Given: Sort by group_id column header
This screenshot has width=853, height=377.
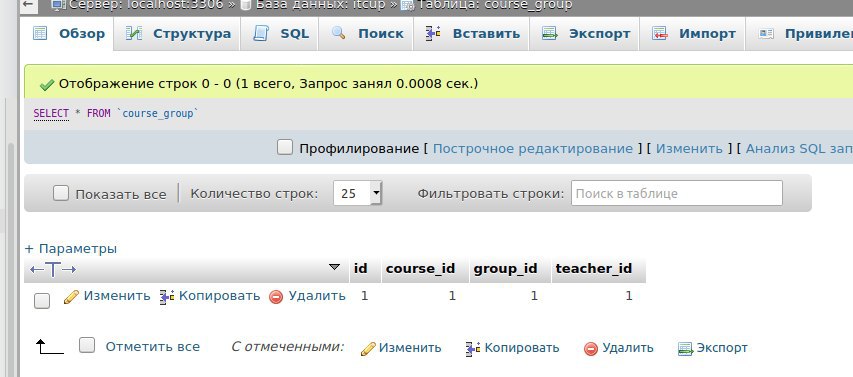Looking at the screenshot, I should [x=505, y=268].
